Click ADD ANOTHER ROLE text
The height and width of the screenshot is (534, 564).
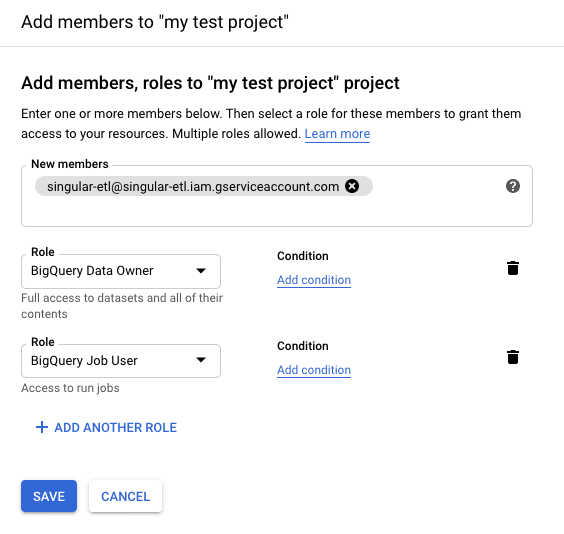point(115,428)
